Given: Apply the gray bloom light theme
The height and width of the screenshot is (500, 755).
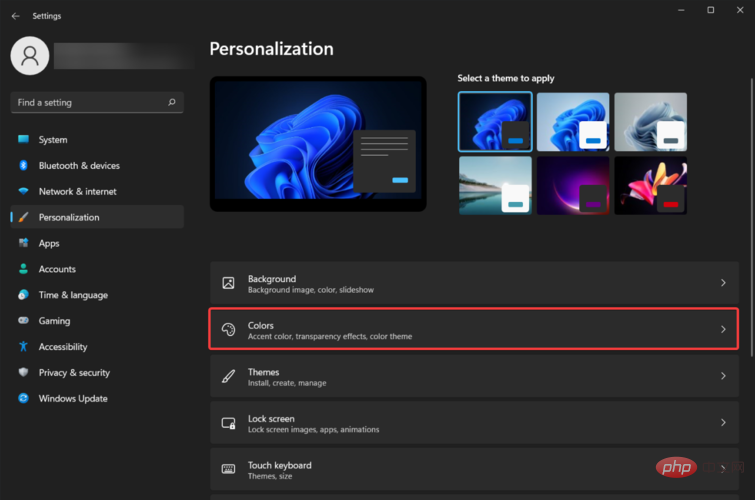Looking at the screenshot, I should click(651, 122).
